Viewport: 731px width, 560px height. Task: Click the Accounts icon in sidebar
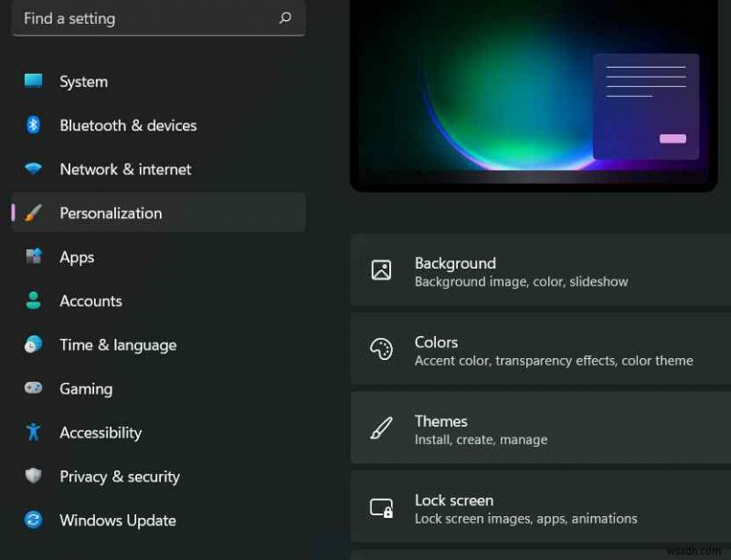tap(33, 301)
